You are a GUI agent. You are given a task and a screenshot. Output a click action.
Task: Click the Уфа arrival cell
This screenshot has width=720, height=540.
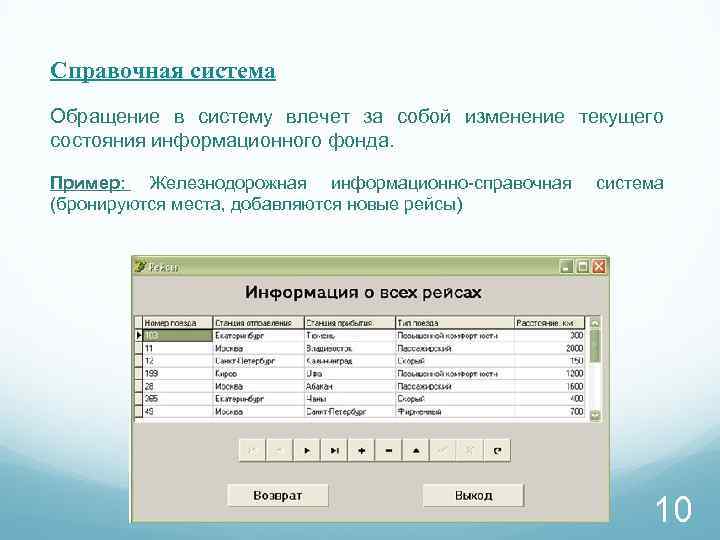tap(349, 374)
